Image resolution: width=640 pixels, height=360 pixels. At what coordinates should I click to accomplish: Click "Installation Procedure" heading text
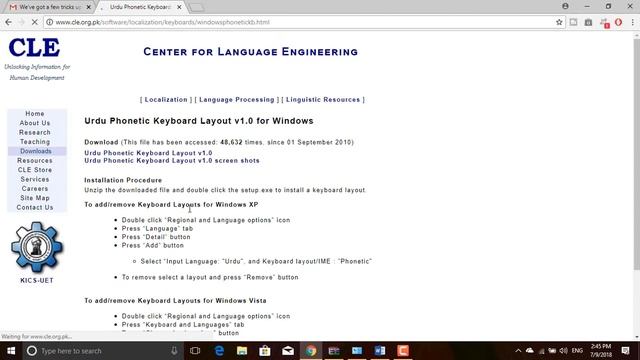[123, 180]
